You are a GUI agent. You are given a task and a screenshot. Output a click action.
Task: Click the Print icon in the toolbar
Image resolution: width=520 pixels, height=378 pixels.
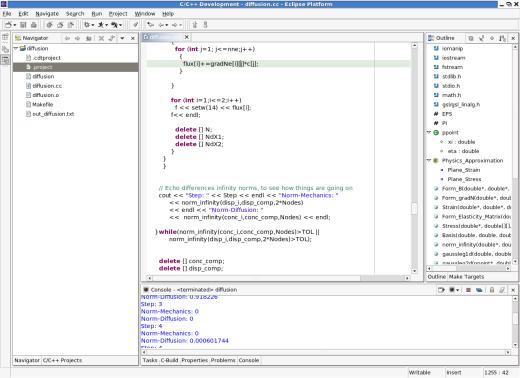click(x=34, y=25)
